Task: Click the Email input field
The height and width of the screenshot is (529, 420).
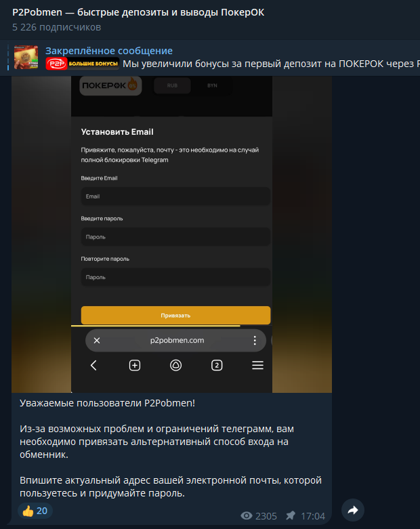Action: point(175,196)
